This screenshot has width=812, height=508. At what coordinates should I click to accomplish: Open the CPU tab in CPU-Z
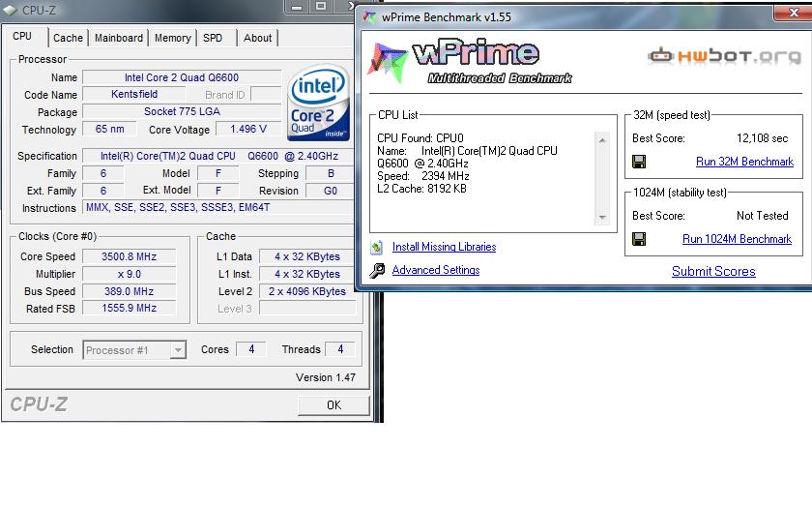(x=22, y=37)
